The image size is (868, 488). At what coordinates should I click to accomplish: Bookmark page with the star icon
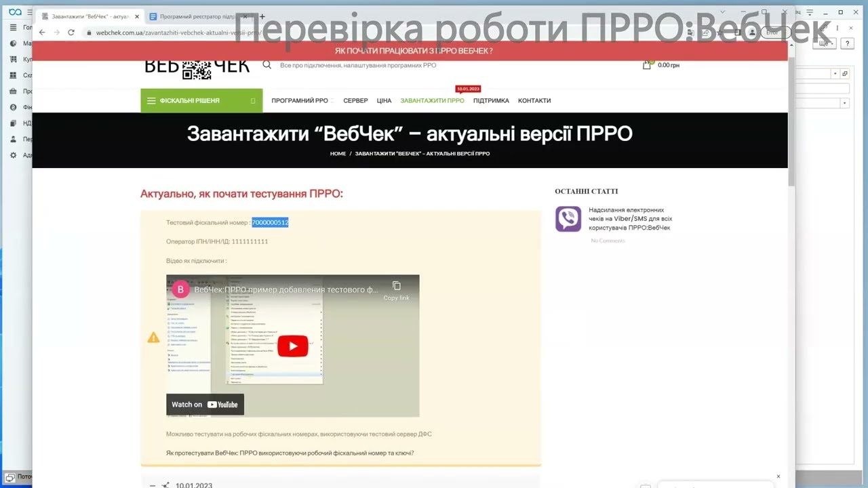click(720, 33)
